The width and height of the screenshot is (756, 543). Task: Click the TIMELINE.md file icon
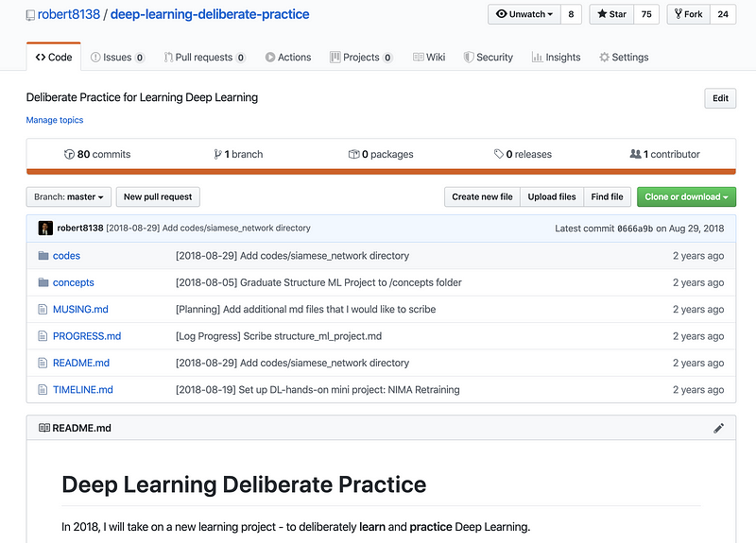click(43, 389)
